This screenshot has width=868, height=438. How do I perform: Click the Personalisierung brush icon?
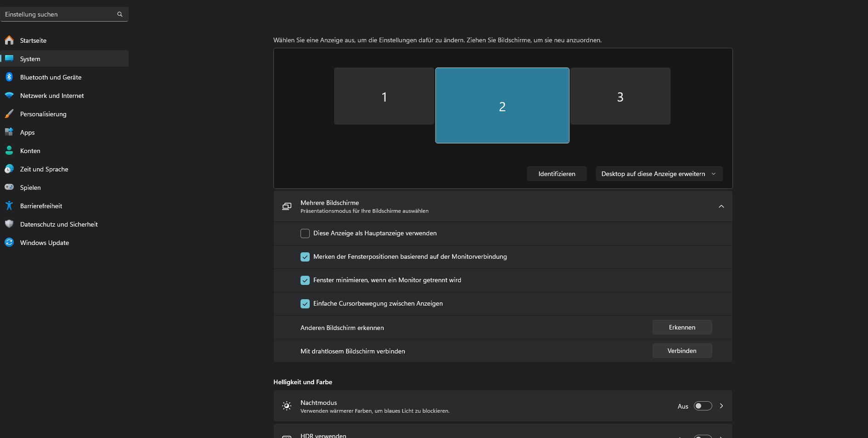[9, 114]
